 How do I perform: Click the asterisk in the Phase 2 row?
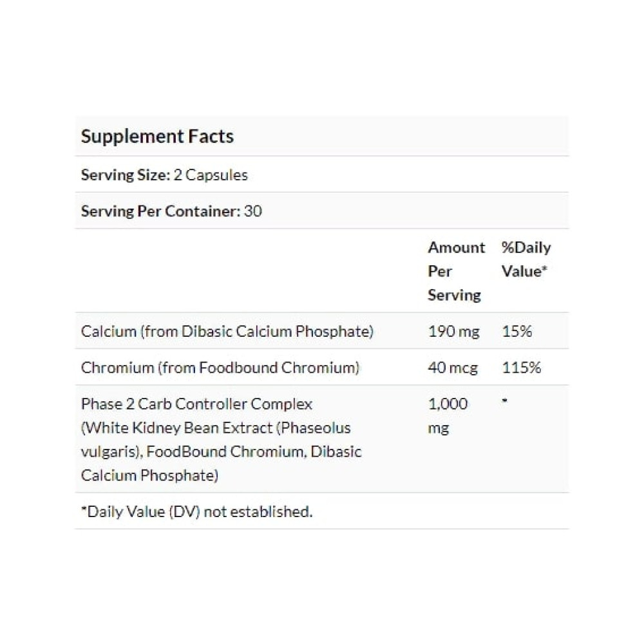pyautogui.click(x=505, y=401)
